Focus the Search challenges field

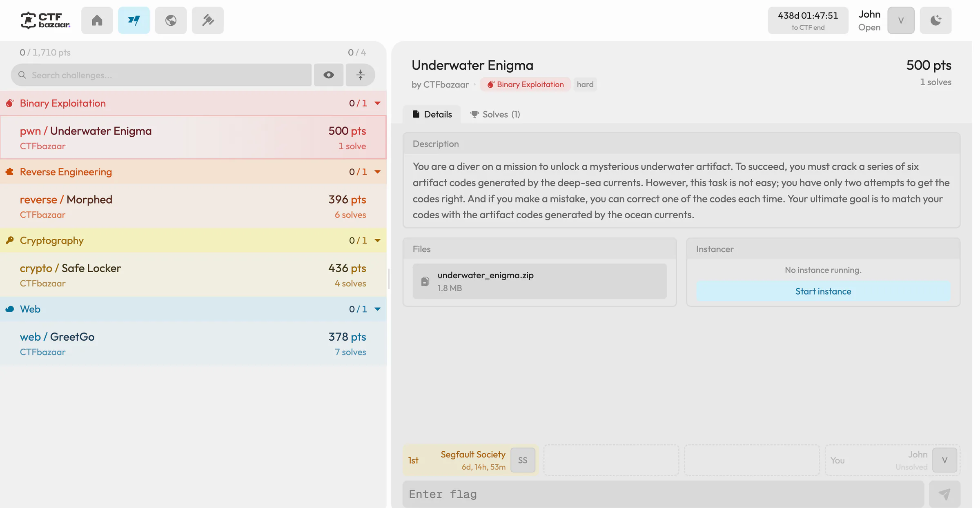point(161,75)
